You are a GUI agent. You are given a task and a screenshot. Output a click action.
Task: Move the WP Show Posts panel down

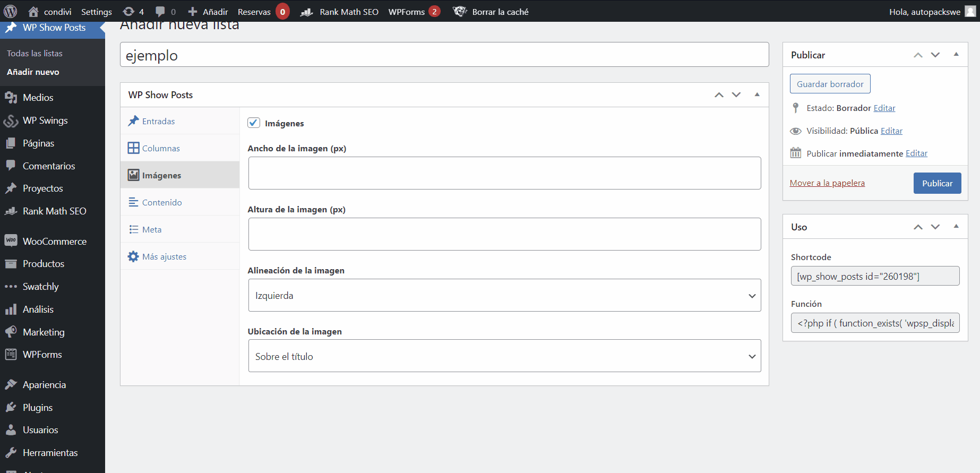[x=736, y=94]
